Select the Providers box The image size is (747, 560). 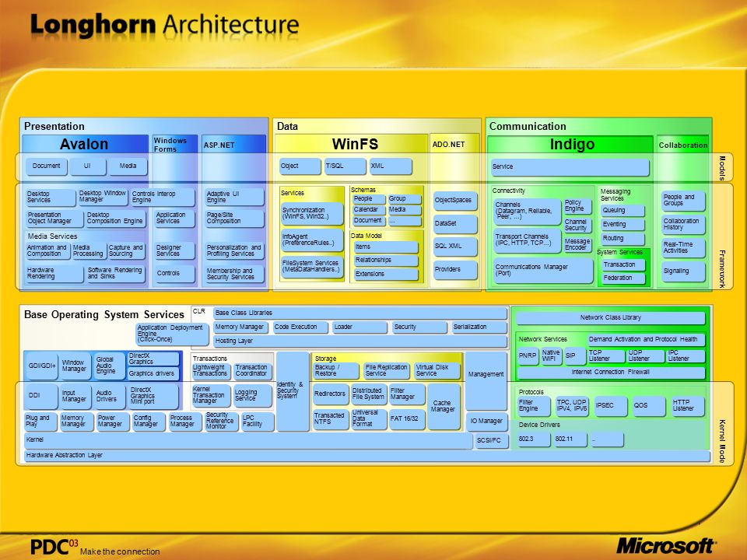coord(455,270)
